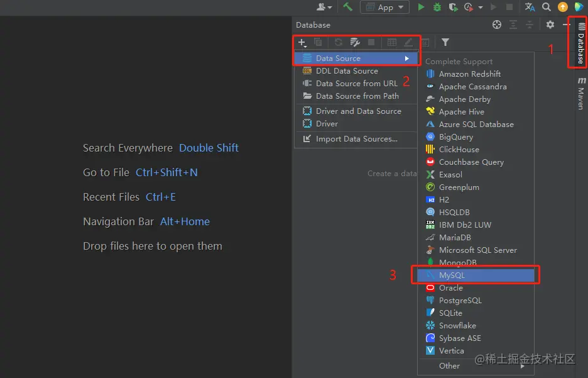
Task: Select Couchbase Query data source
Action: click(476, 162)
